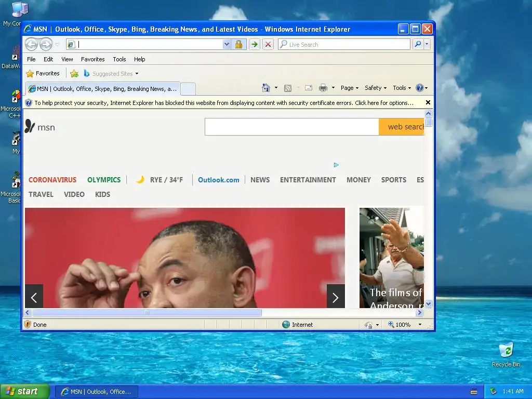This screenshot has width=532, height=399.
Task: Open the MONEY section link
Action: [358, 180]
